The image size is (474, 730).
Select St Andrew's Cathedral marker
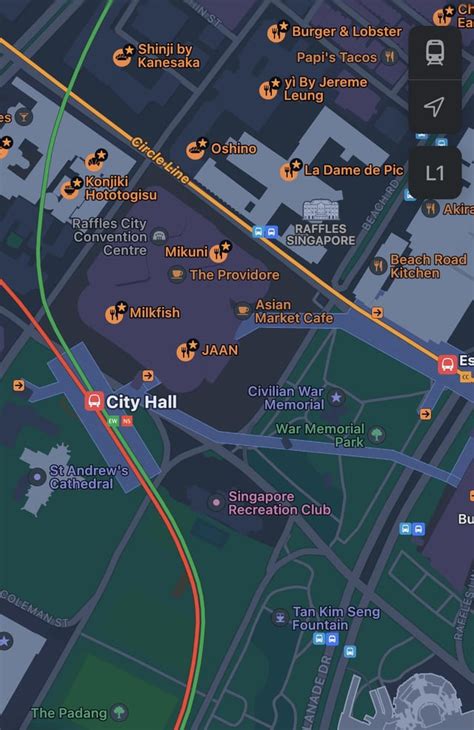(37, 477)
